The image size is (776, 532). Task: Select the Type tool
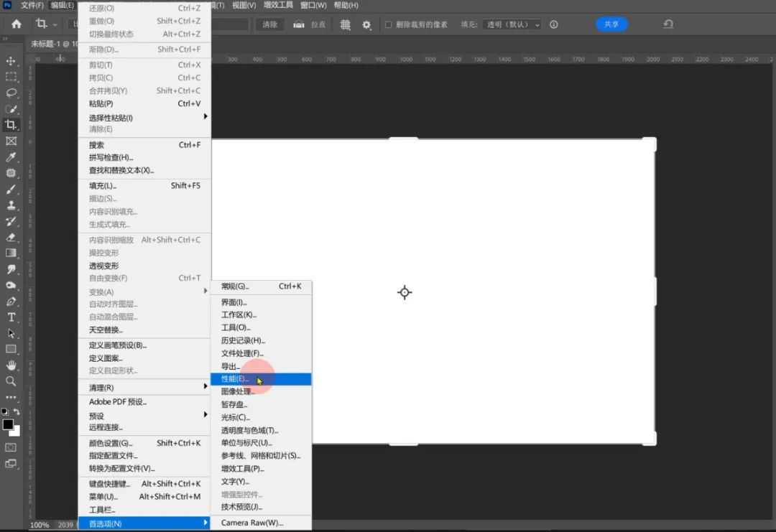click(11, 317)
